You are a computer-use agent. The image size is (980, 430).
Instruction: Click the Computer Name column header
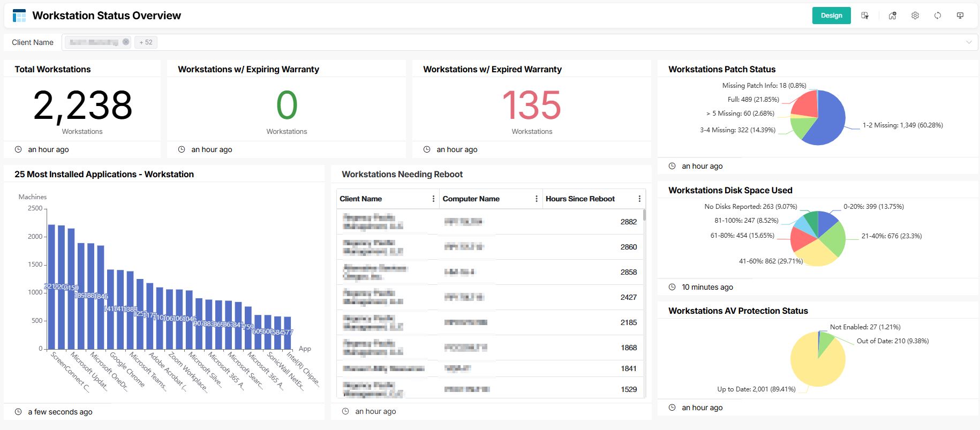[x=471, y=199]
